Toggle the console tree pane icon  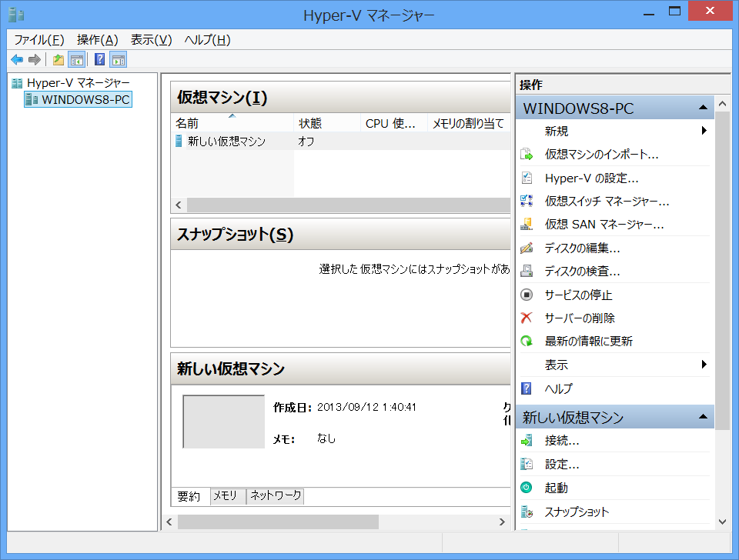click(77, 60)
